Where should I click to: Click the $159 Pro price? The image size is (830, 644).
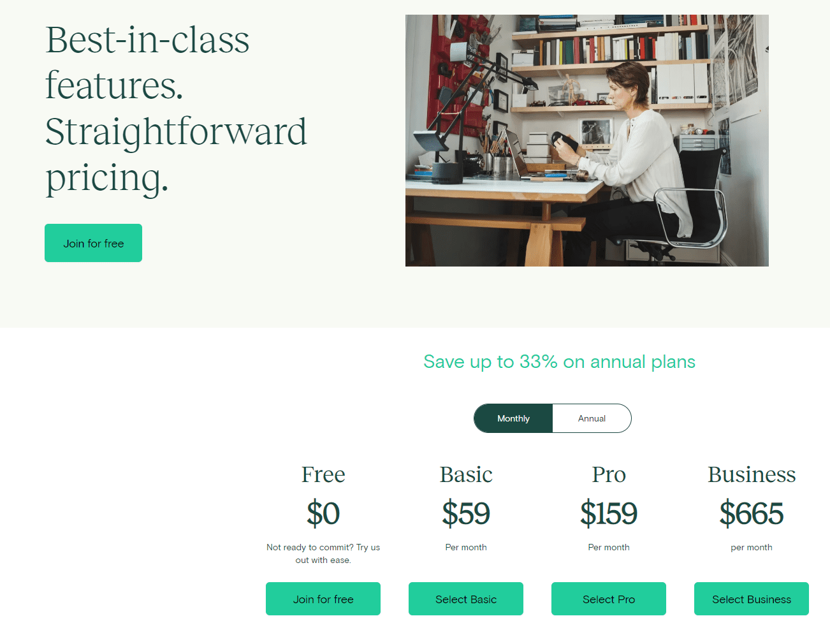click(x=608, y=514)
